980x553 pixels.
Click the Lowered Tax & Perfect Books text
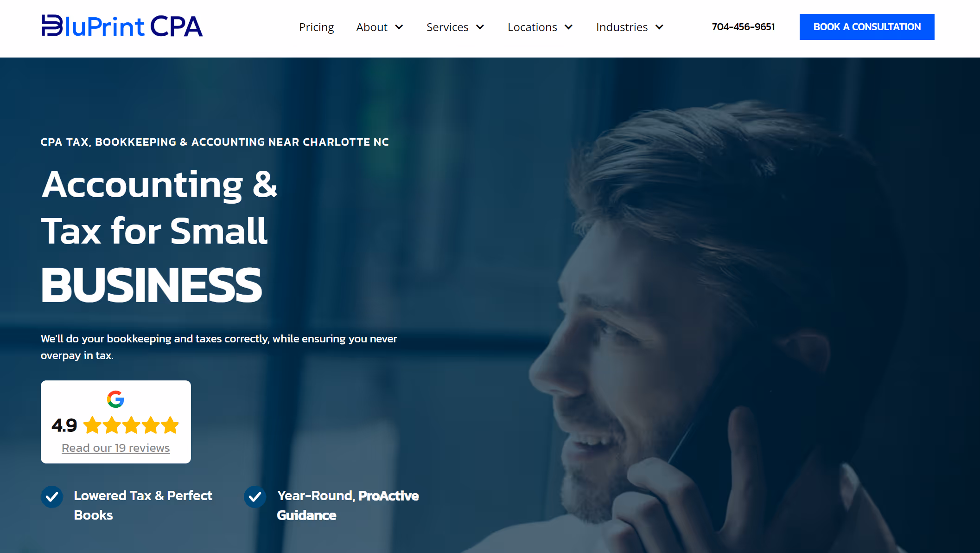point(143,505)
